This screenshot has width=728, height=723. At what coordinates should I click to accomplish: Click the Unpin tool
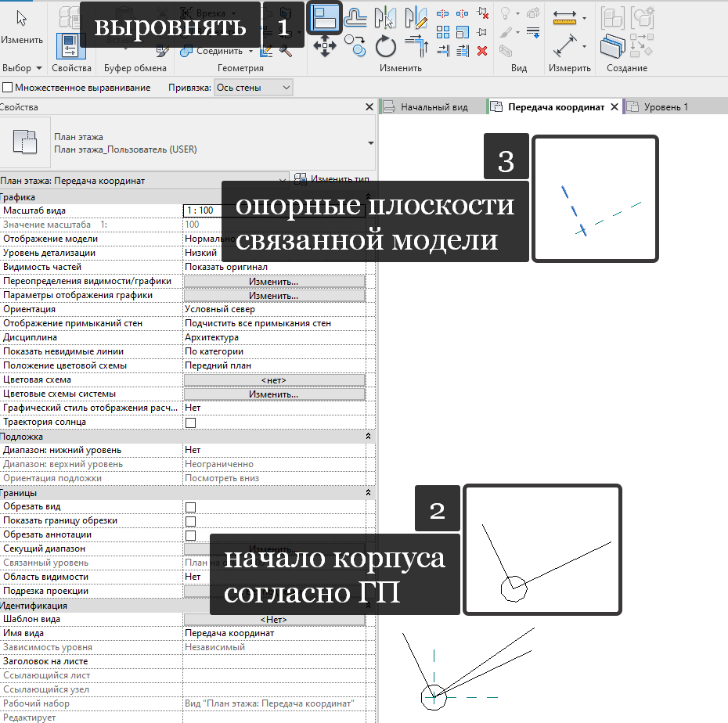[482, 13]
